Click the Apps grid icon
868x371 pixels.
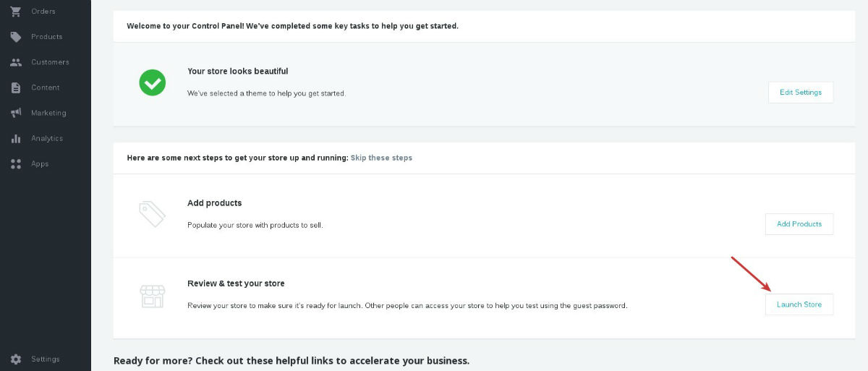16,164
